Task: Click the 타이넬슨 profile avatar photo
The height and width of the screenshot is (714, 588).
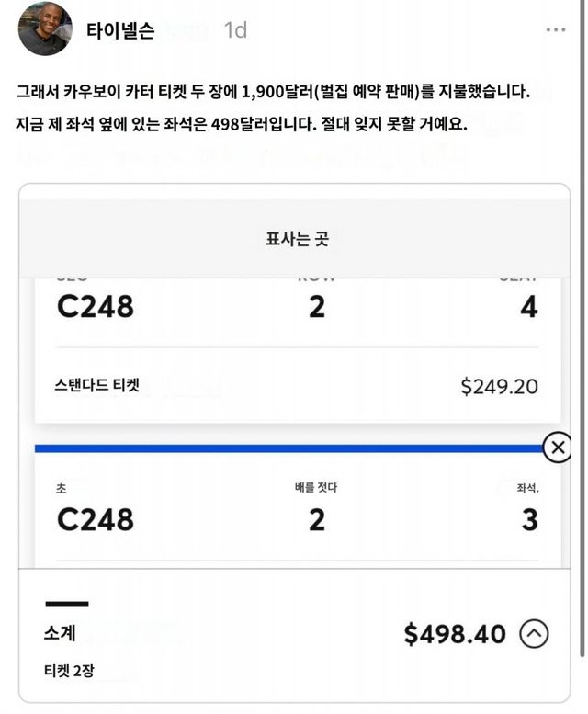Action: click(x=45, y=28)
